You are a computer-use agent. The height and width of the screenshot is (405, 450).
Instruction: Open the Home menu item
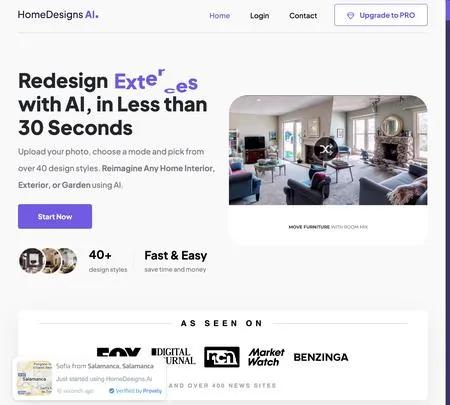click(x=219, y=16)
